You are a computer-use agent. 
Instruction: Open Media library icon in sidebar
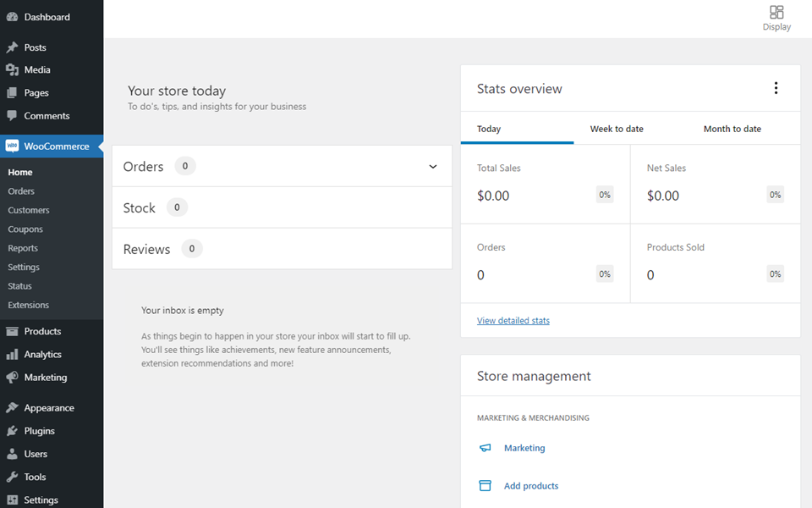(x=12, y=70)
